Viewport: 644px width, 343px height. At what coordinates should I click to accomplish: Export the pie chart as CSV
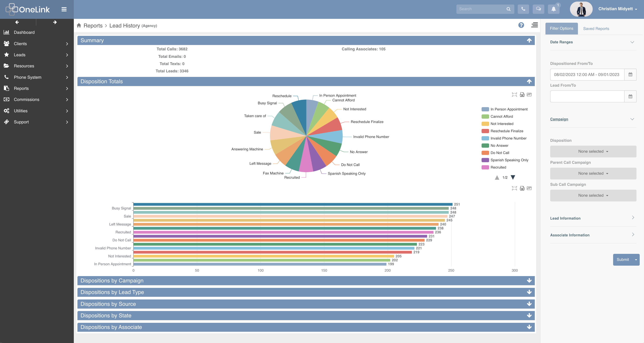click(522, 94)
